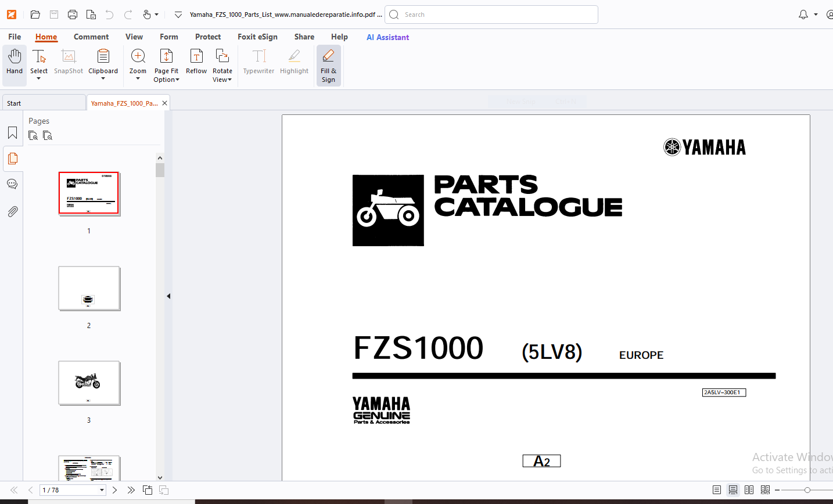Screen dimensions: 833x504
Task: Close the Yamaha_FZS_1000 document tab
Action: [165, 103]
